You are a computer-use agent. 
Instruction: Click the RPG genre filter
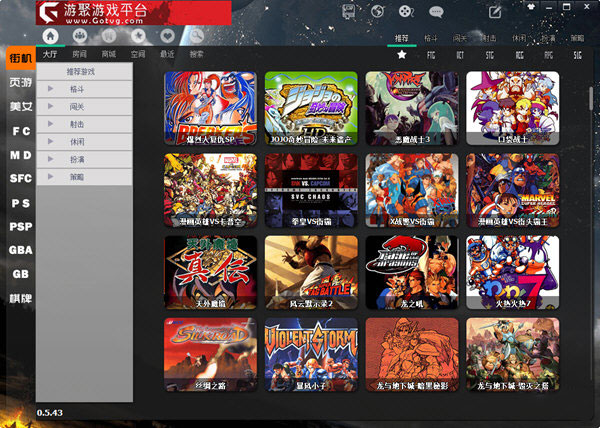pyautogui.click(x=548, y=55)
